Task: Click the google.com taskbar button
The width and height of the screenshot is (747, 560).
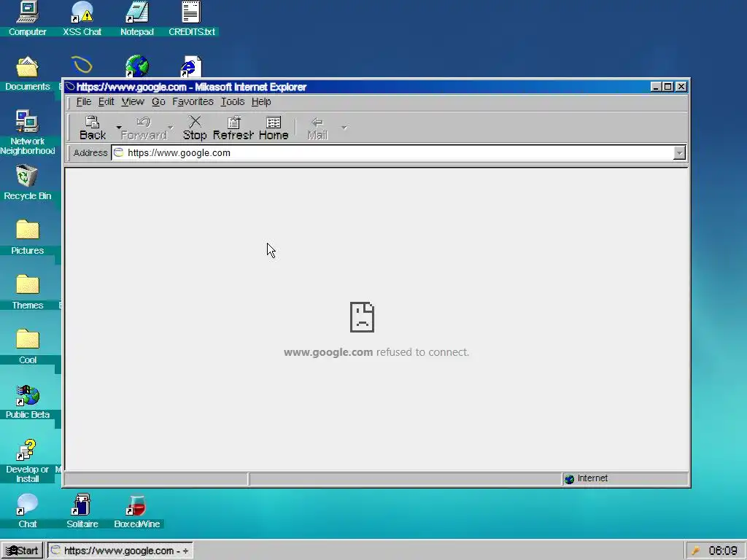Action: (x=120, y=551)
